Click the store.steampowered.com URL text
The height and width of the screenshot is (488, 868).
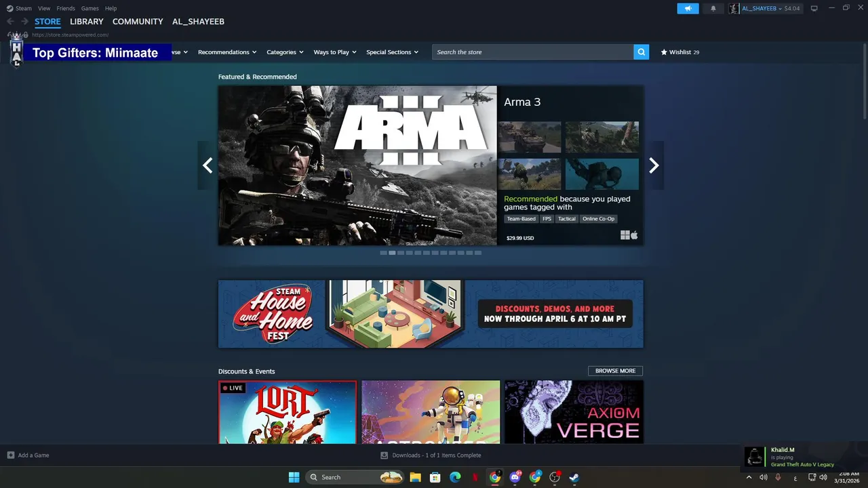[x=70, y=35]
